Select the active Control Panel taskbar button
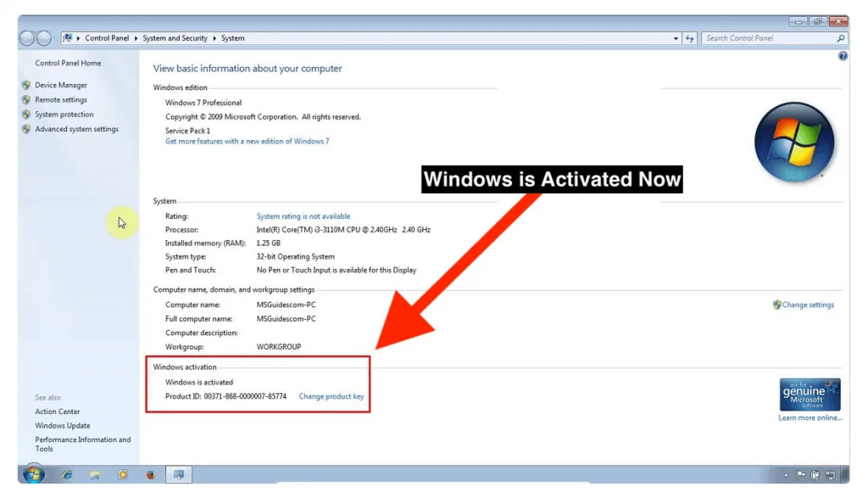Screen dimensions: 868x498 [x=179, y=475]
